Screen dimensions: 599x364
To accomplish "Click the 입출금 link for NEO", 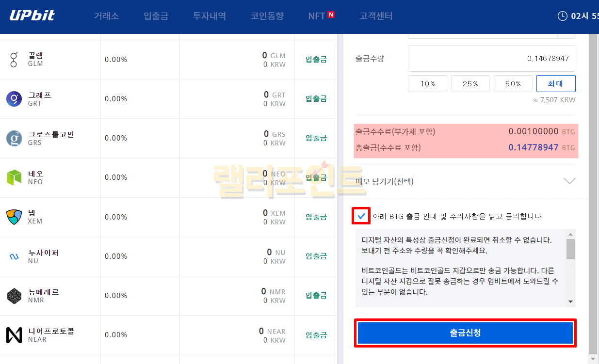I will coord(316,177).
